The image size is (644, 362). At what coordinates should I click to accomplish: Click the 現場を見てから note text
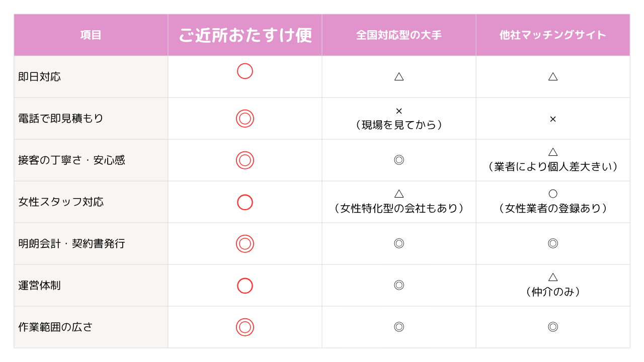pos(399,125)
